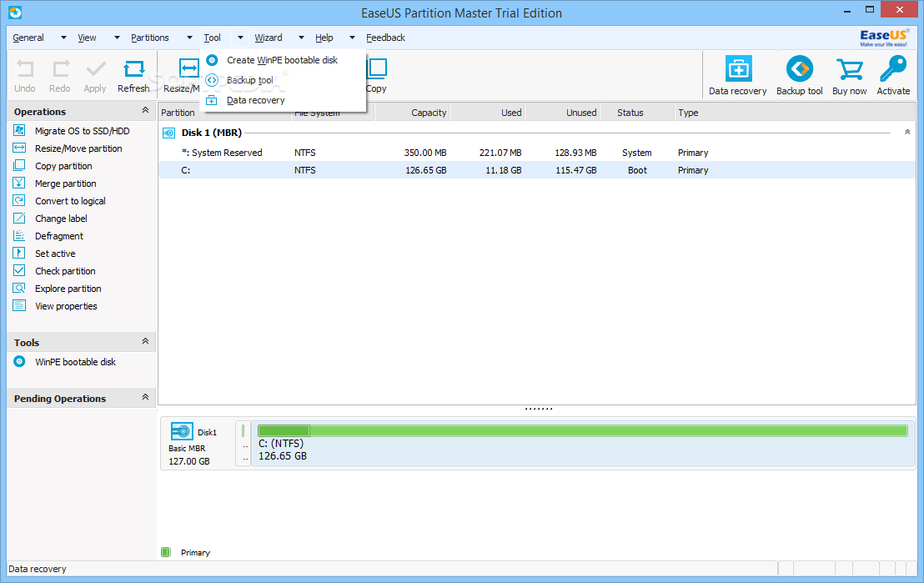The width and height of the screenshot is (924, 583).
Task: Click the Buy now cart icon
Action: pyautogui.click(x=849, y=69)
